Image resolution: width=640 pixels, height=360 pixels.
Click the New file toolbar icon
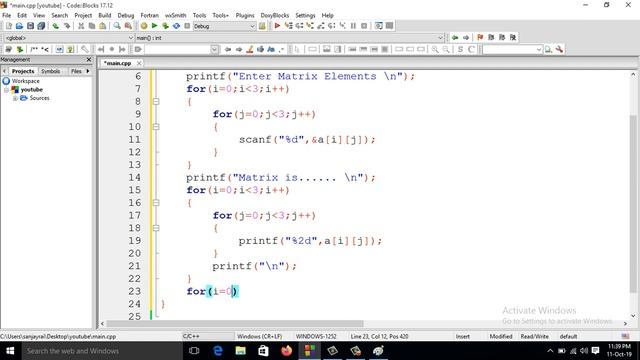coord(9,26)
